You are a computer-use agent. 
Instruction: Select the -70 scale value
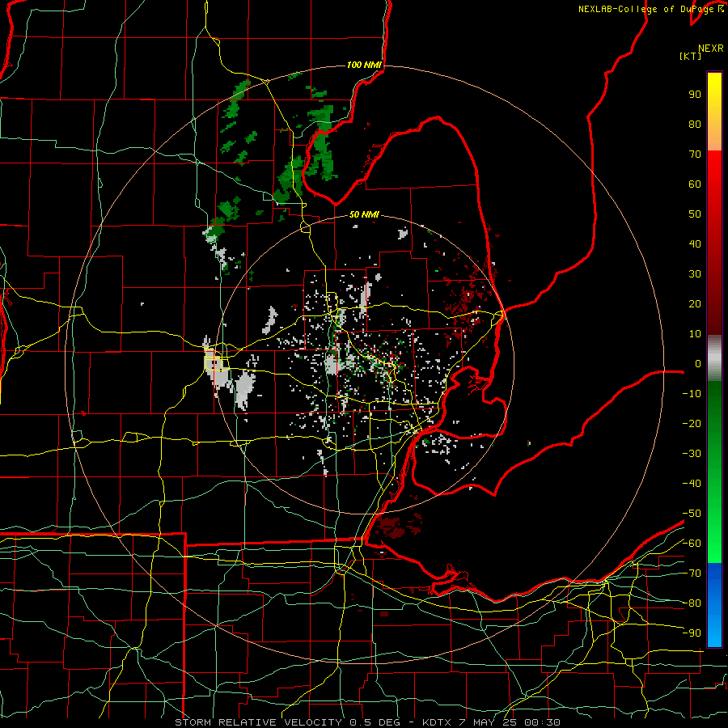tap(692, 574)
